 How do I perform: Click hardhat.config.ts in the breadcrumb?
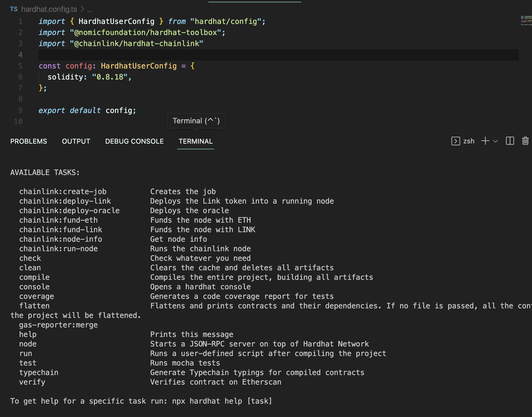[x=49, y=9]
